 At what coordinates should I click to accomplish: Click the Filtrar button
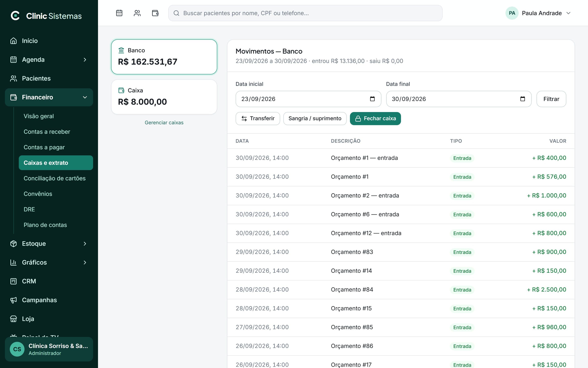[551, 99]
